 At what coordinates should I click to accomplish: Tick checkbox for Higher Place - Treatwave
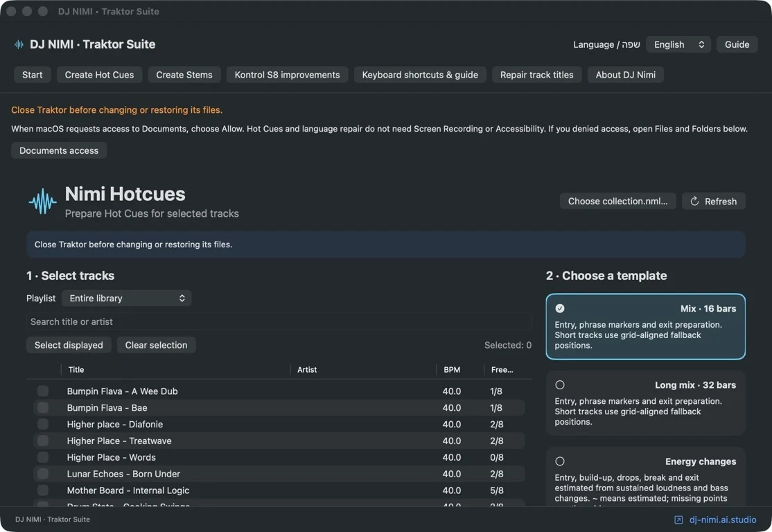[43, 441]
